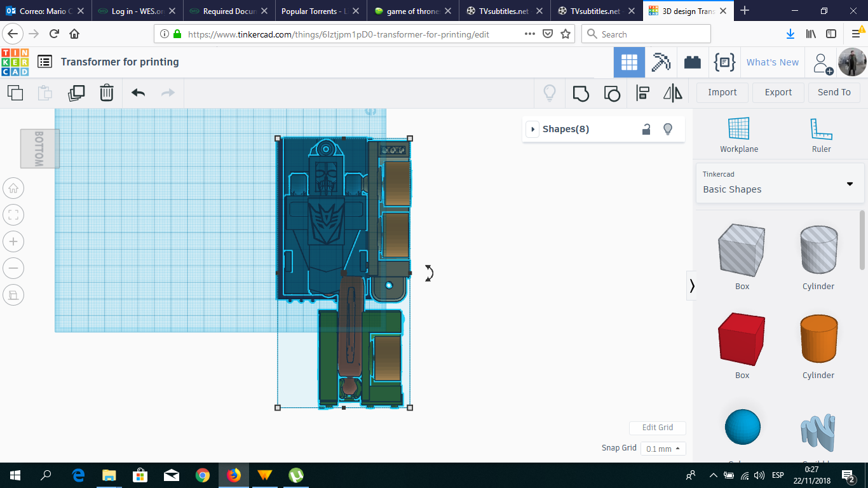
Task: Open a new browser tab
Action: point(745,11)
